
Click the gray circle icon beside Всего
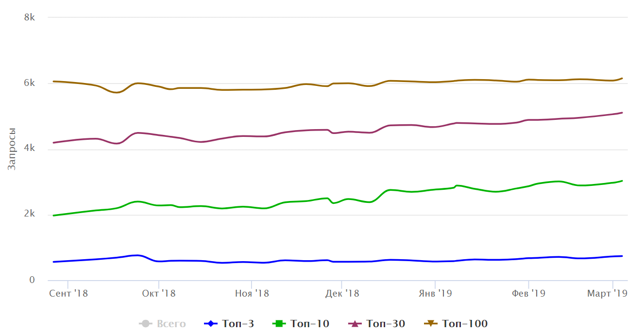click(x=145, y=324)
